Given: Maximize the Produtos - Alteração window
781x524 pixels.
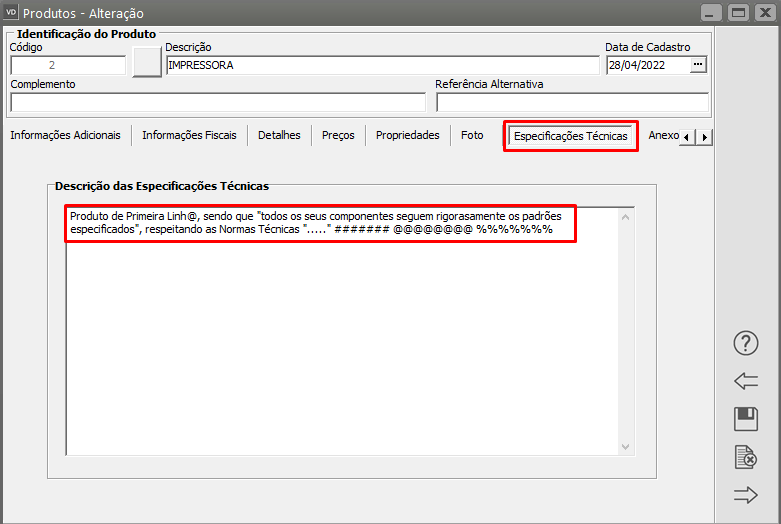Looking at the screenshot, I should point(738,12).
